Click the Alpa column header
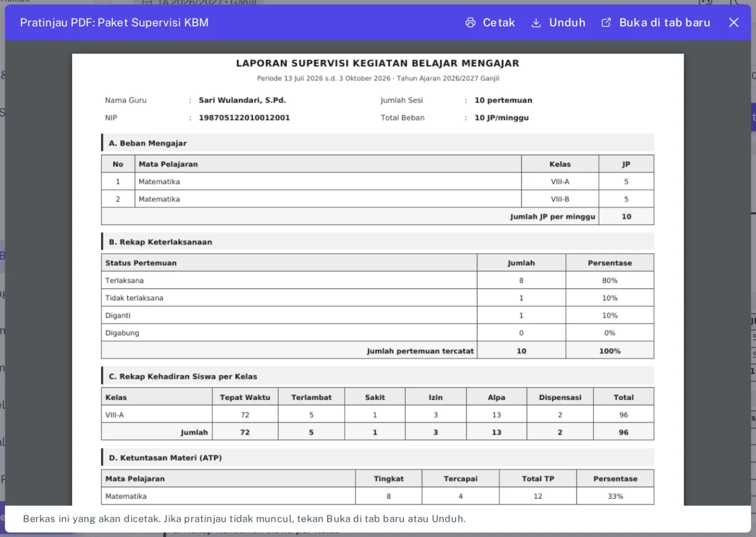The height and width of the screenshot is (537, 756). click(496, 397)
